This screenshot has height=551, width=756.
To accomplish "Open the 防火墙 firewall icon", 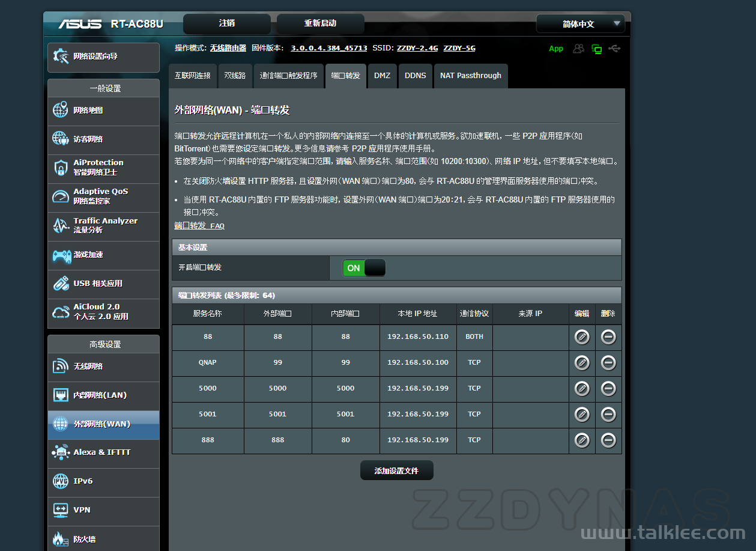I will (x=61, y=539).
